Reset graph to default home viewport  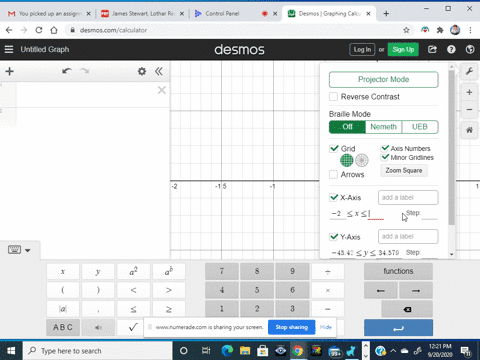pyautogui.click(x=469, y=130)
